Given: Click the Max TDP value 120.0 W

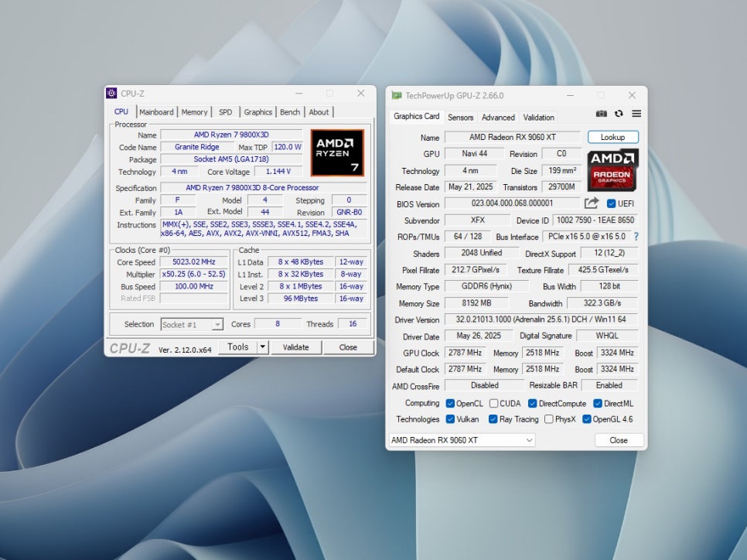Looking at the screenshot, I should 287,147.
